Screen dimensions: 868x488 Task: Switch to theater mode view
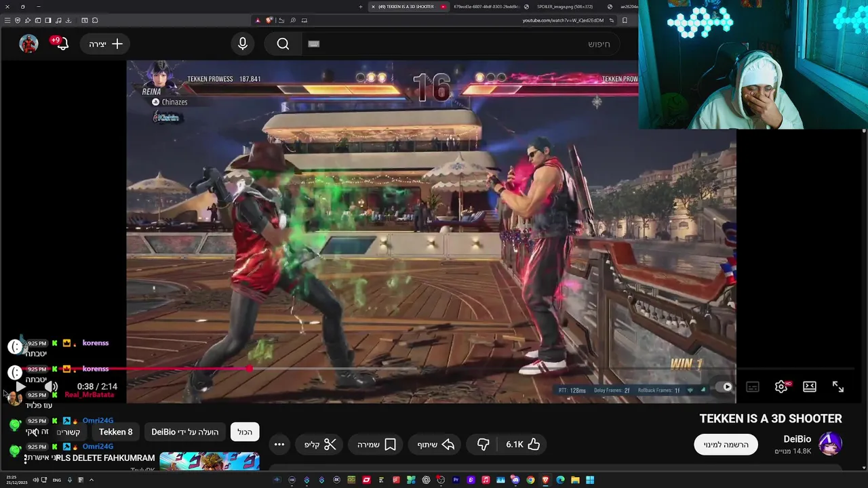810,387
